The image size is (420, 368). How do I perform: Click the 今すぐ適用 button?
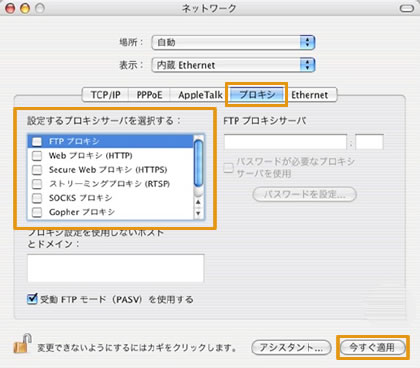tap(373, 348)
